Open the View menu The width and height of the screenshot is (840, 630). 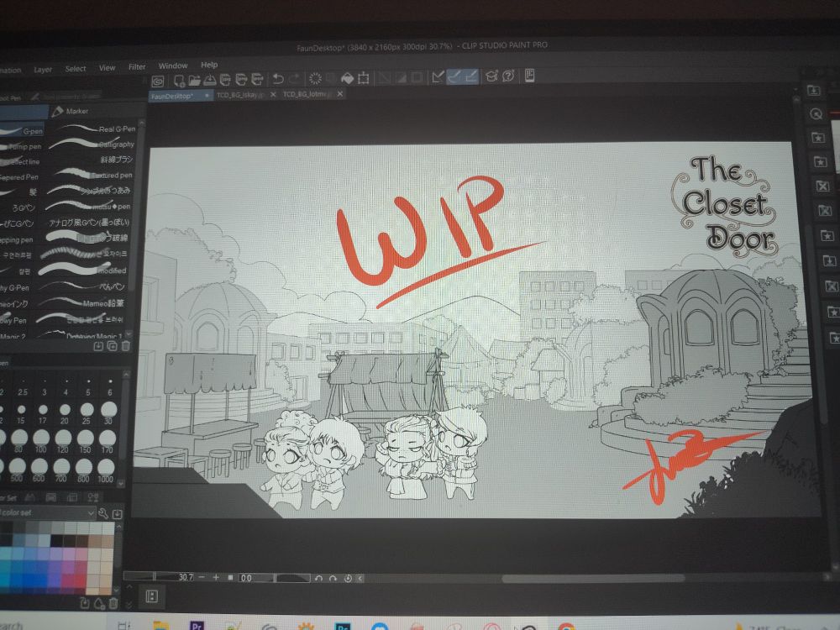(108, 67)
